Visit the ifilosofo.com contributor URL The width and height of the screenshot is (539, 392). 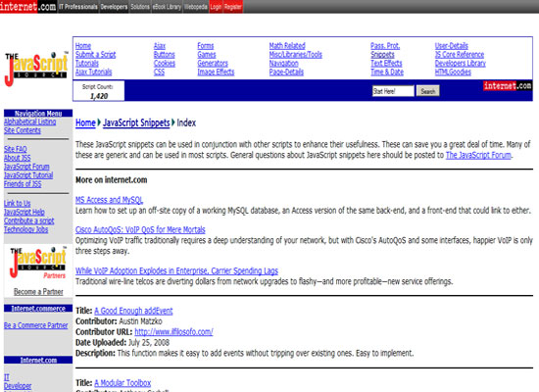(173, 332)
